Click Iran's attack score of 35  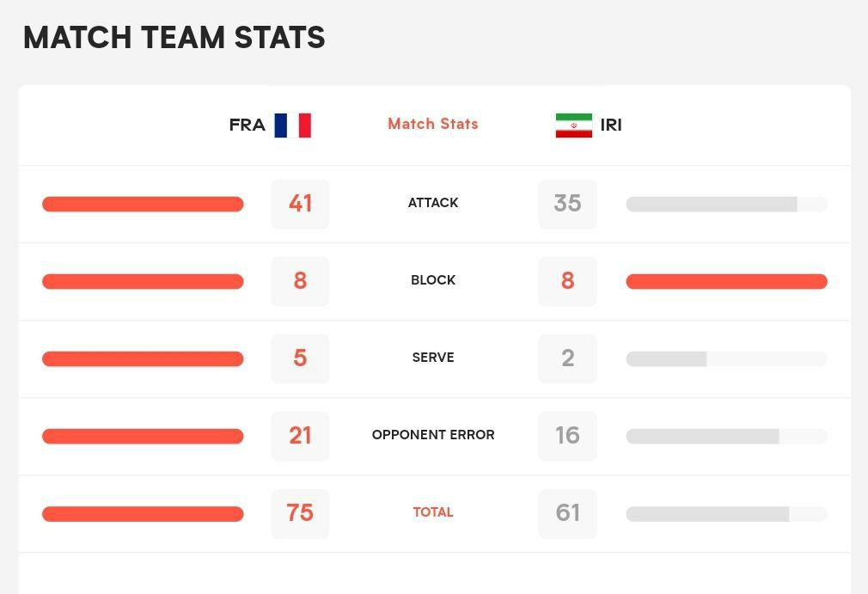pyautogui.click(x=567, y=204)
